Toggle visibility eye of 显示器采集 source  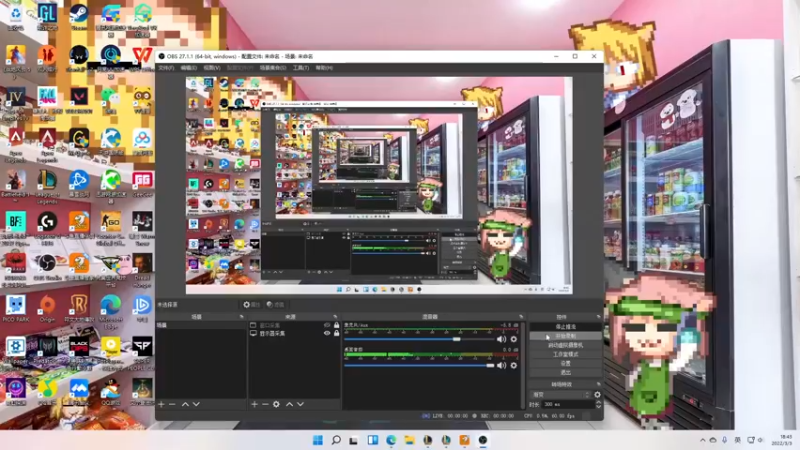coord(327,333)
